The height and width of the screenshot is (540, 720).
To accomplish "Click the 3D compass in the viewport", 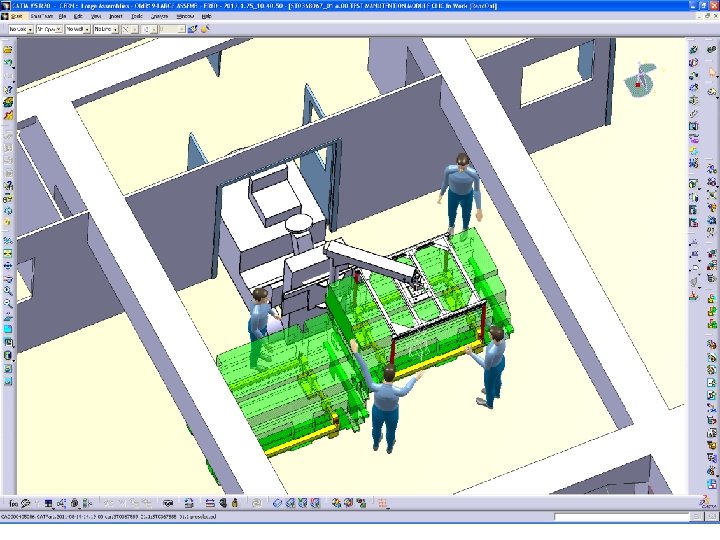I will click(641, 79).
